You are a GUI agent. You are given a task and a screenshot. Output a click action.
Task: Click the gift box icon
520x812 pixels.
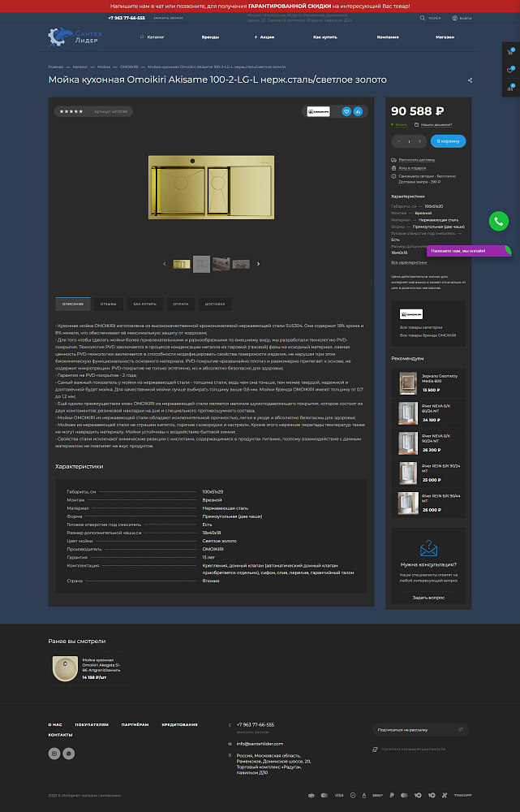click(393, 168)
